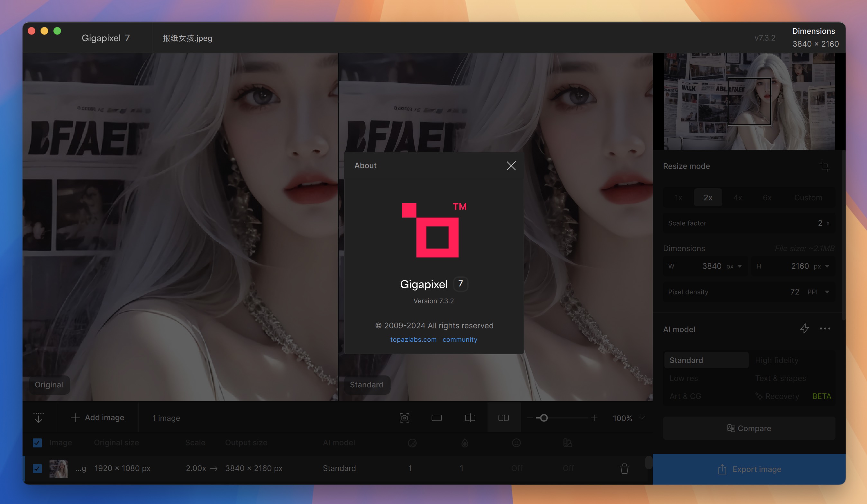Click the zoom slider handle
This screenshot has width=867, height=504.
tap(543, 418)
